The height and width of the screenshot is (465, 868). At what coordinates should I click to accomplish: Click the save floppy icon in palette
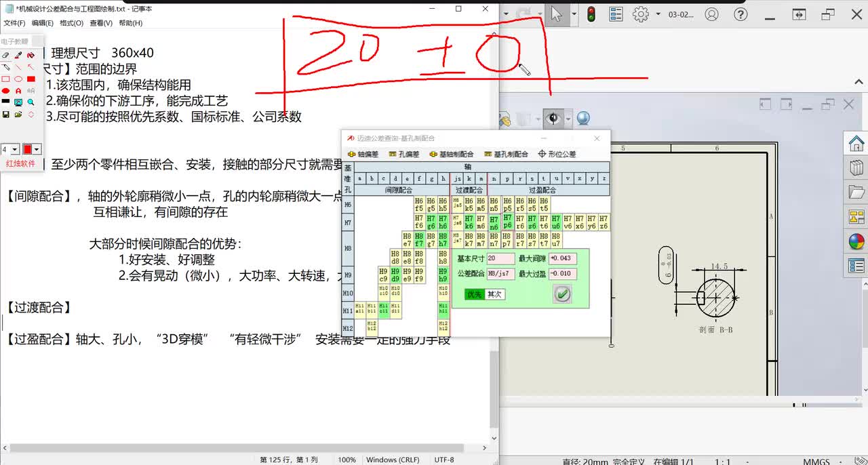tap(5, 114)
